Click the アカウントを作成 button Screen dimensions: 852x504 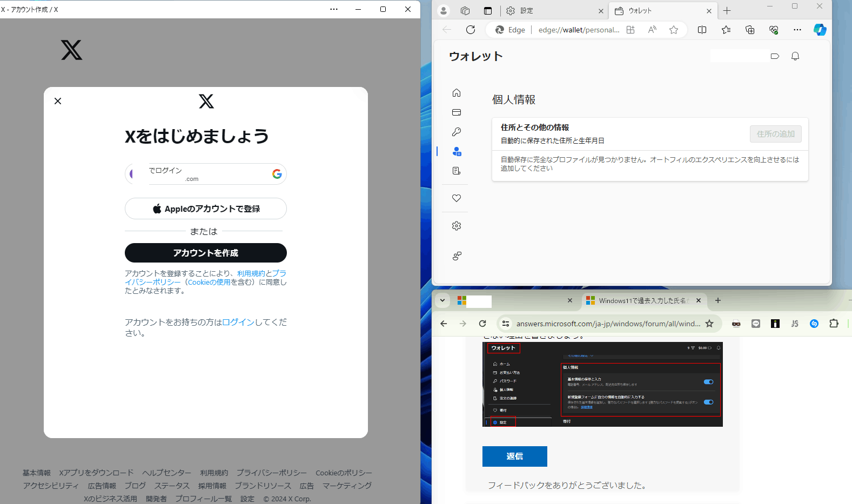[206, 253]
